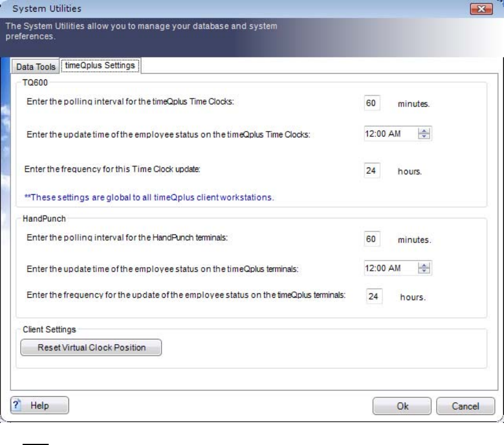
Task: Click the HandPunch terminals polling interval label
Action: pos(127,238)
